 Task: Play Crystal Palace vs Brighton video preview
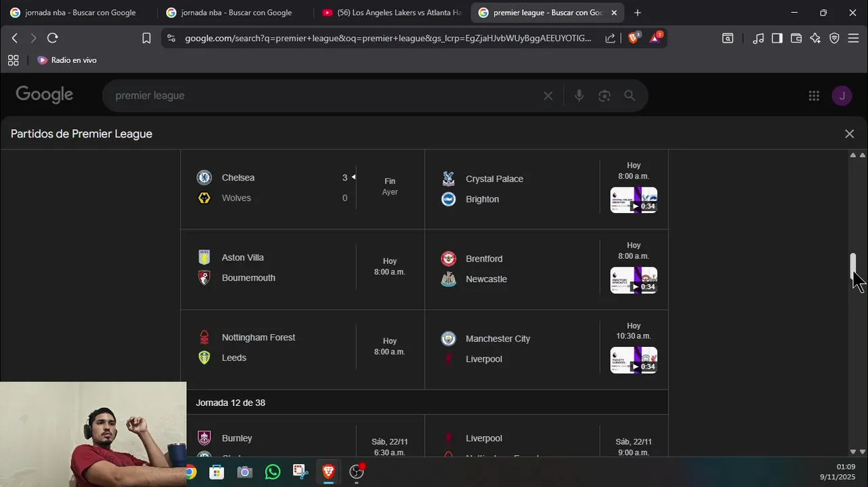tap(634, 200)
